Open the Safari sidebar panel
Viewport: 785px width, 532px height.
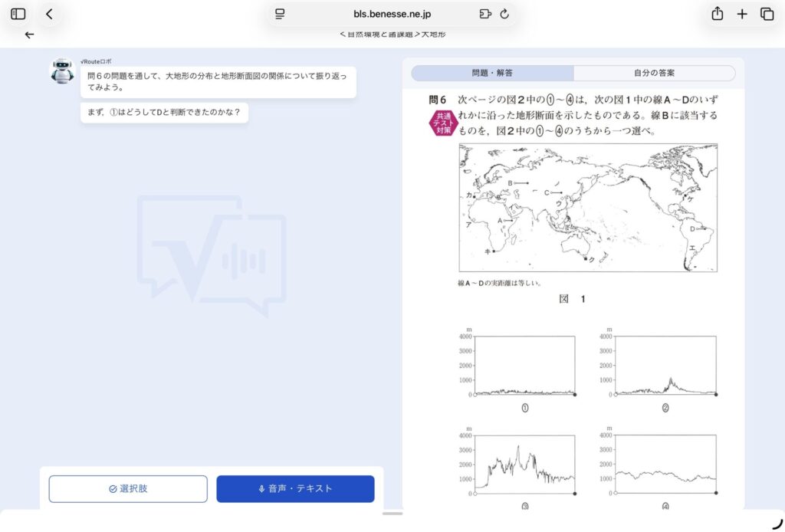(18, 14)
